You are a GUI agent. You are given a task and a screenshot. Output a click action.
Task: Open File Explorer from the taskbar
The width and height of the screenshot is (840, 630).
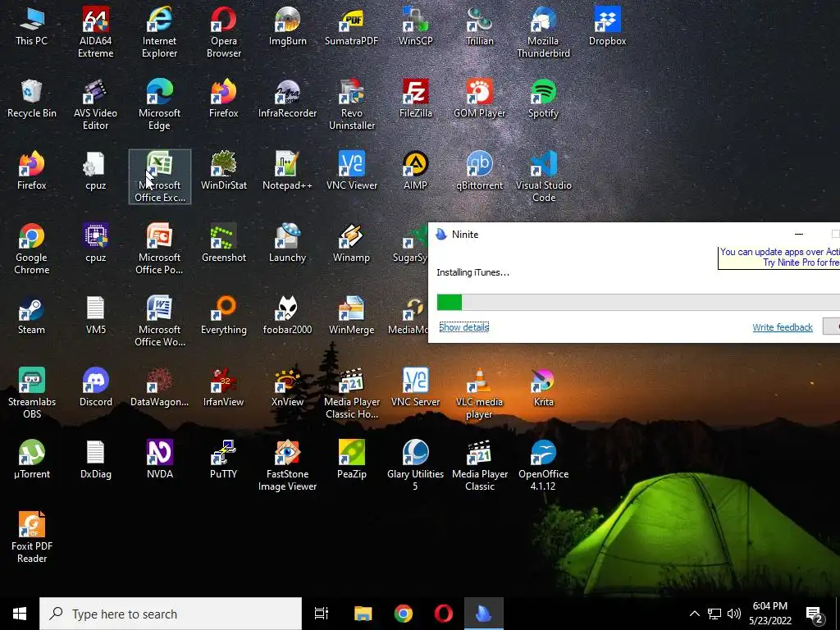pyautogui.click(x=363, y=614)
